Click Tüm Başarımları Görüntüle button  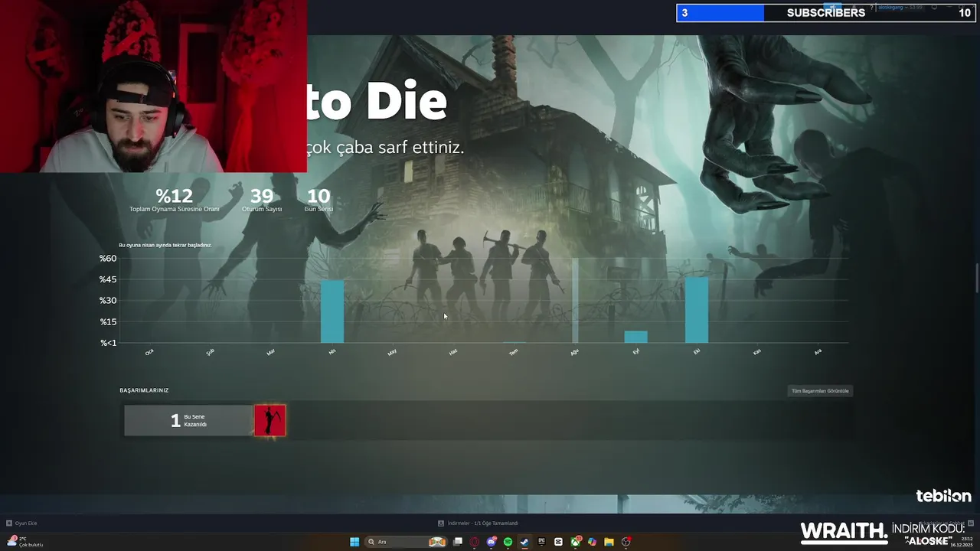pos(820,391)
